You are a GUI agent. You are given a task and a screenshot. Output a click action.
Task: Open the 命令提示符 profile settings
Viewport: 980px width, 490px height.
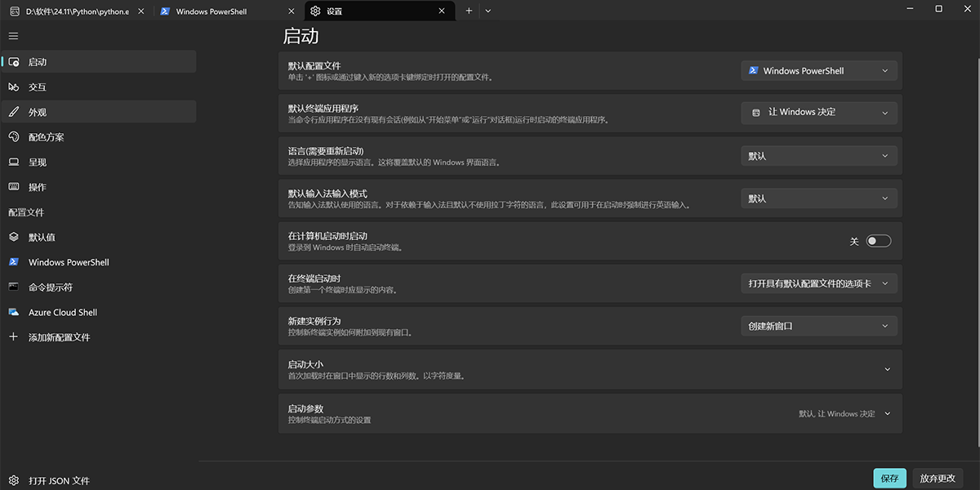[57, 287]
